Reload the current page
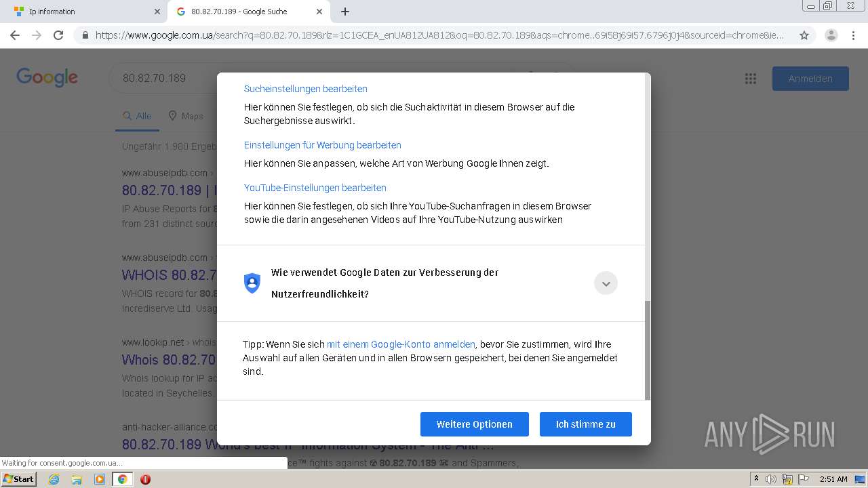This screenshot has width=868, height=488. (x=58, y=35)
